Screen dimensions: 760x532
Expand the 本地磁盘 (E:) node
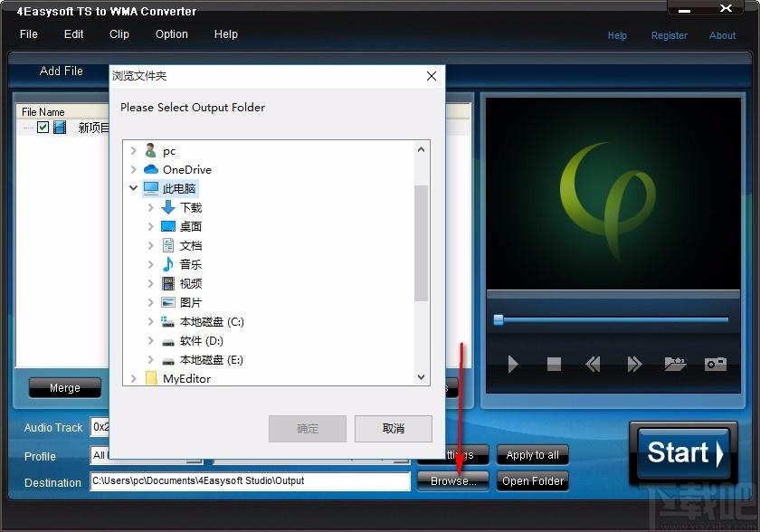tap(151, 359)
